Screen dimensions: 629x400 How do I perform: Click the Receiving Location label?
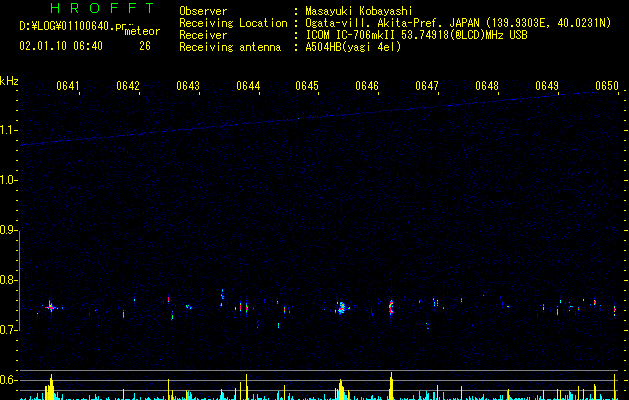click(x=233, y=23)
